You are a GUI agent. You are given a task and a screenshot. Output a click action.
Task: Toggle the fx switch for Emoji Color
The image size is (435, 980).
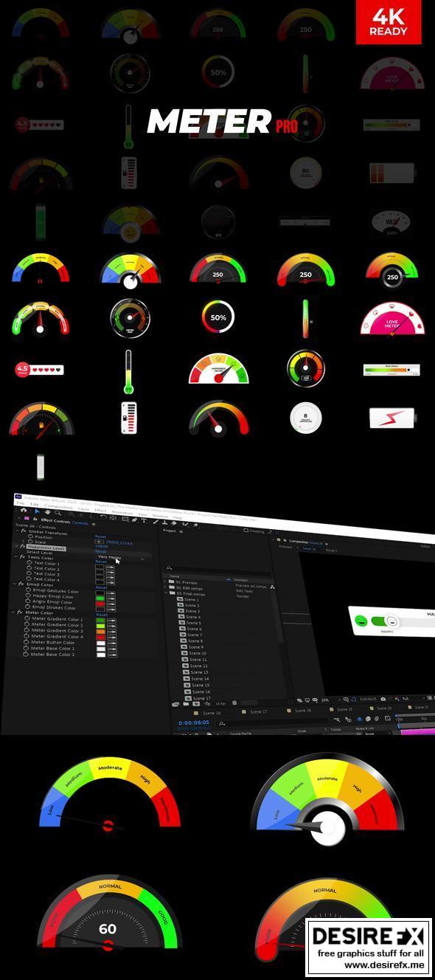point(21,584)
